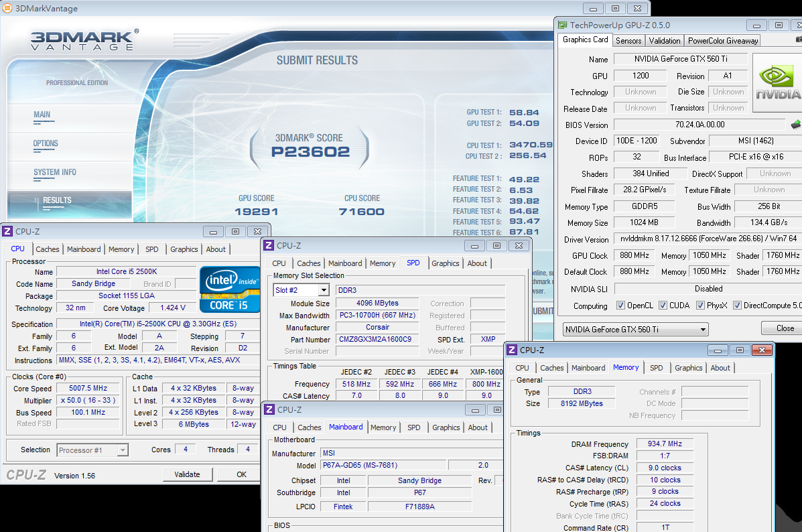Open the PowerColor Giveaway tab
Screen dimensions: 802x532
pos(723,40)
